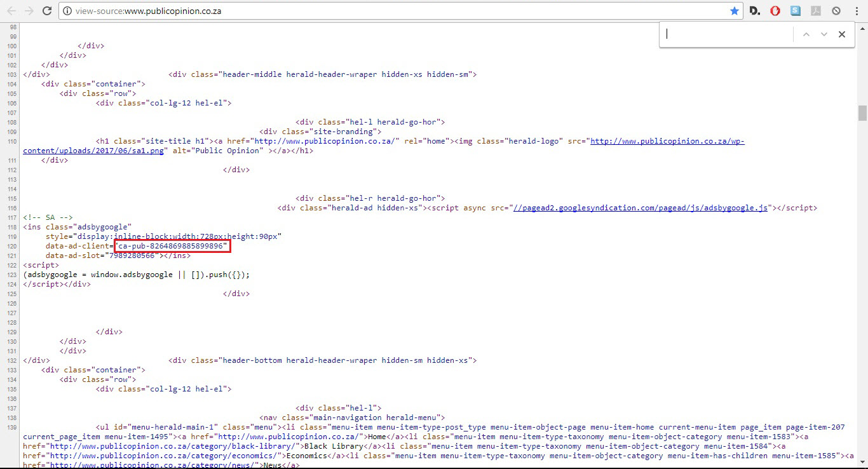Bookmark this page with the star icon
Image resolution: width=868 pixels, height=469 pixels.
coord(735,11)
